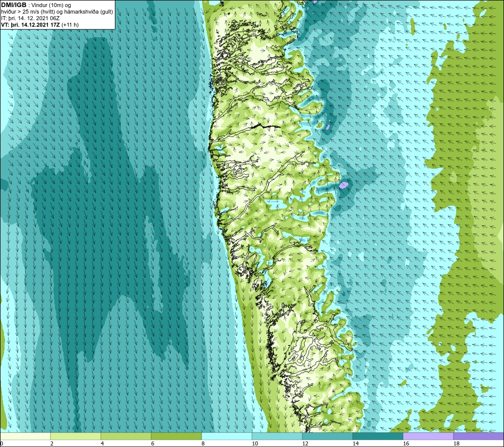The width and height of the screenshot is (504, 447).
Task: Click the 'IT: þri. 14. 12. 2021 06Z' line
Action: pos(31,18)
